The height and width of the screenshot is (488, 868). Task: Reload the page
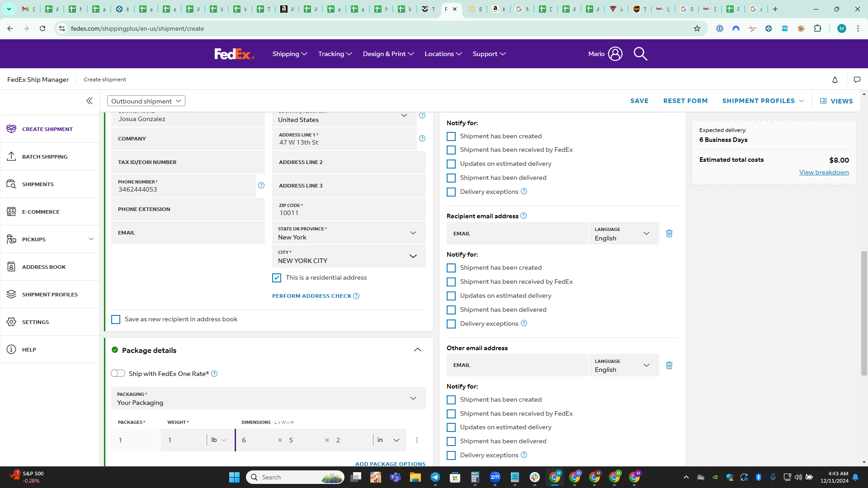click(42, 28)
